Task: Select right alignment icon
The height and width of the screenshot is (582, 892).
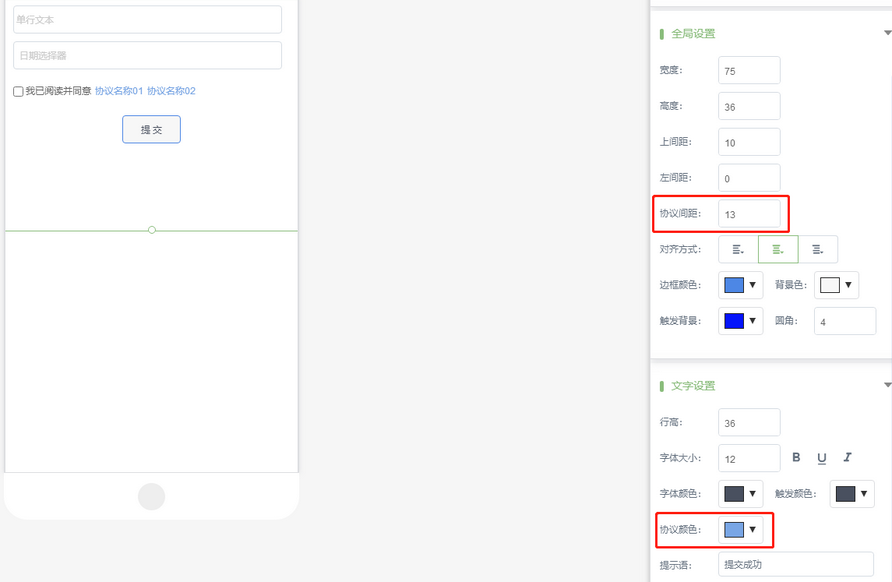Action: click(818, 249)
